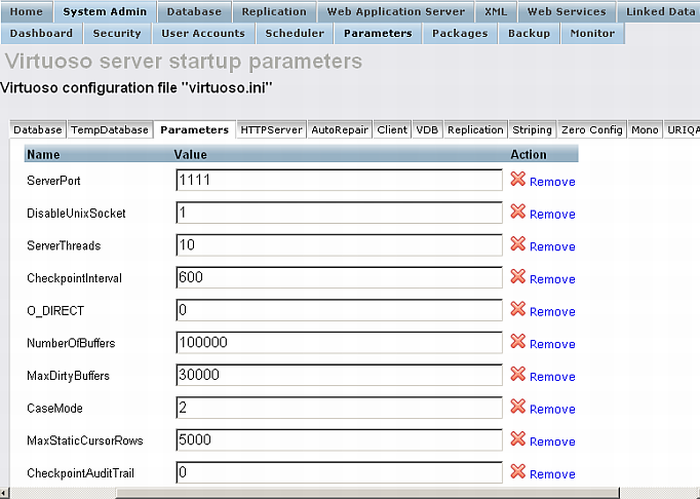Select the System Admin main tab
The image size is (700, 499).
pos(105,12)
